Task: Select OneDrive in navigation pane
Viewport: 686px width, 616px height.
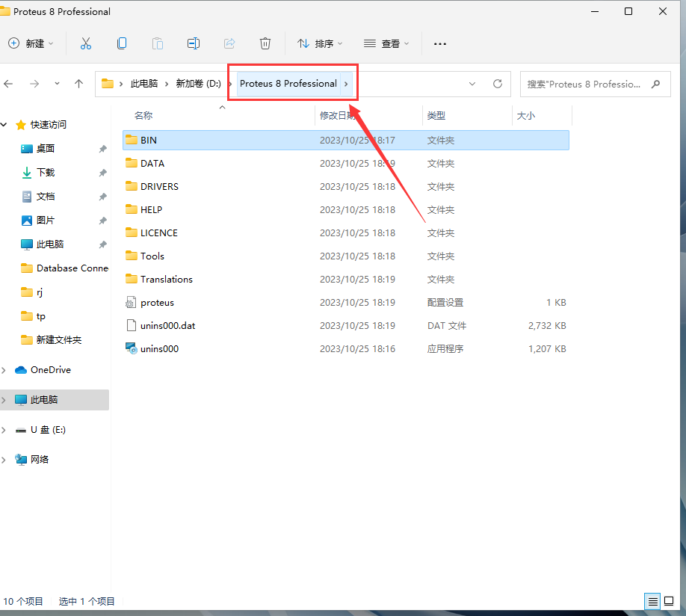Action: click(x=50, y=370)
